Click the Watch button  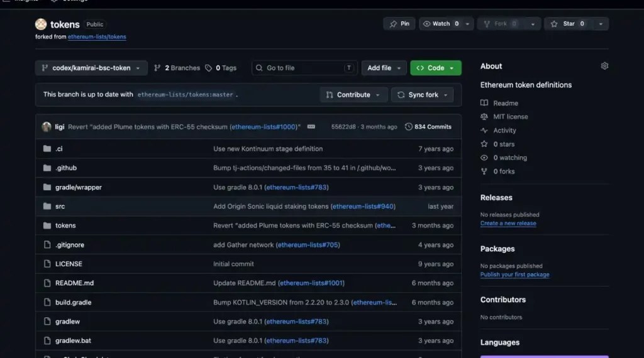441,24
